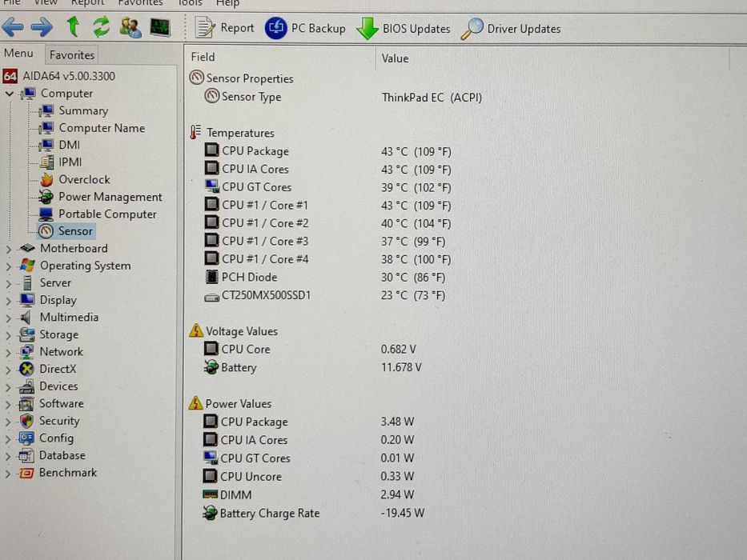
Task: Open the View menu
Action: tap(46, 3)
